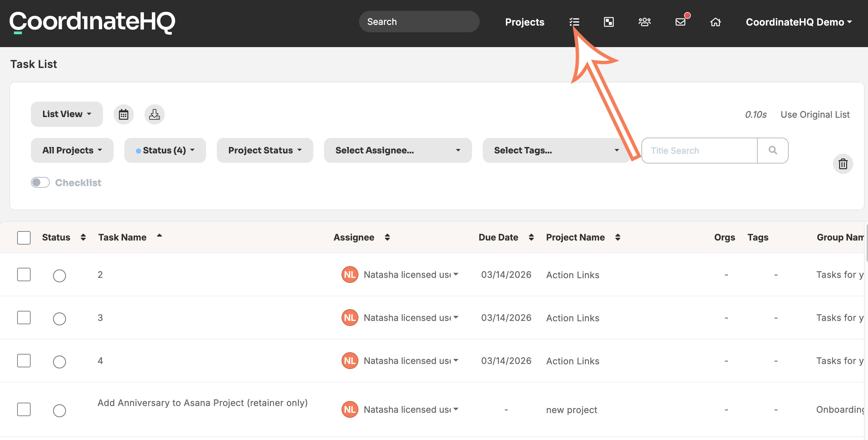
Task: Click NL avatar in task 4 row
Action: 350,361
